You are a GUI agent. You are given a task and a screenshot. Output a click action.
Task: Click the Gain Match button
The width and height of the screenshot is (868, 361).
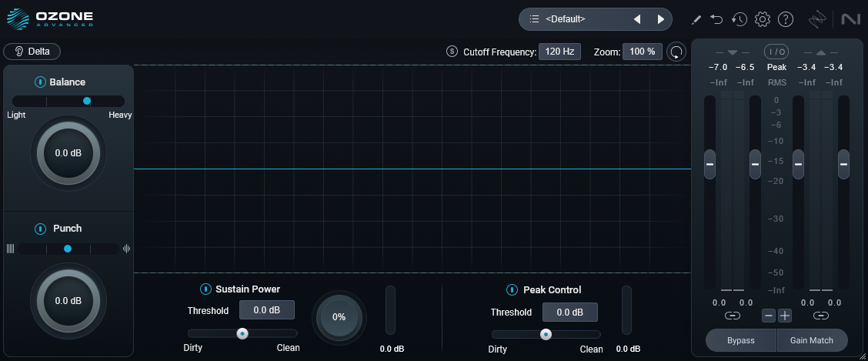(x=812, y=340)
